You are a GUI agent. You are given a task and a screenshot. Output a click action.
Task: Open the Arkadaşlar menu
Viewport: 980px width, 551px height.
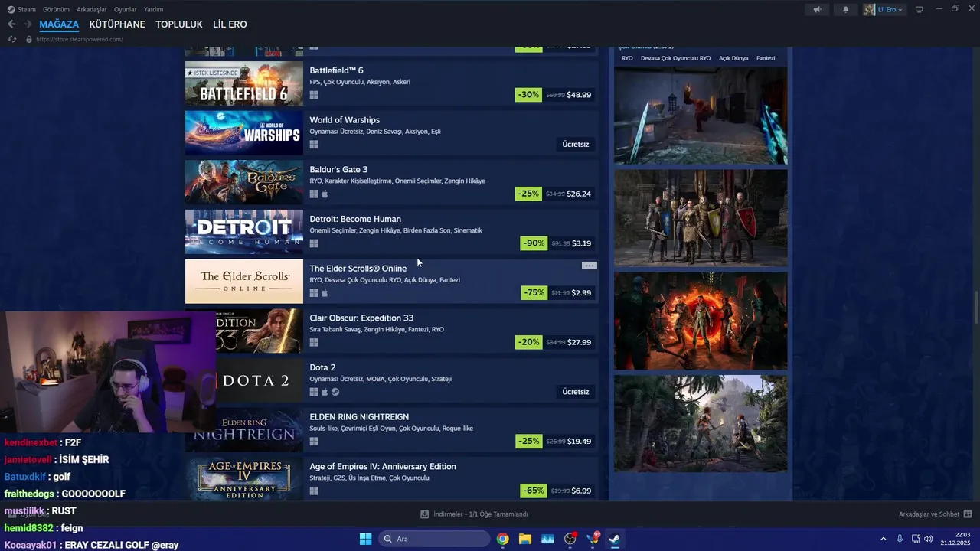click(x=92, y=9)
